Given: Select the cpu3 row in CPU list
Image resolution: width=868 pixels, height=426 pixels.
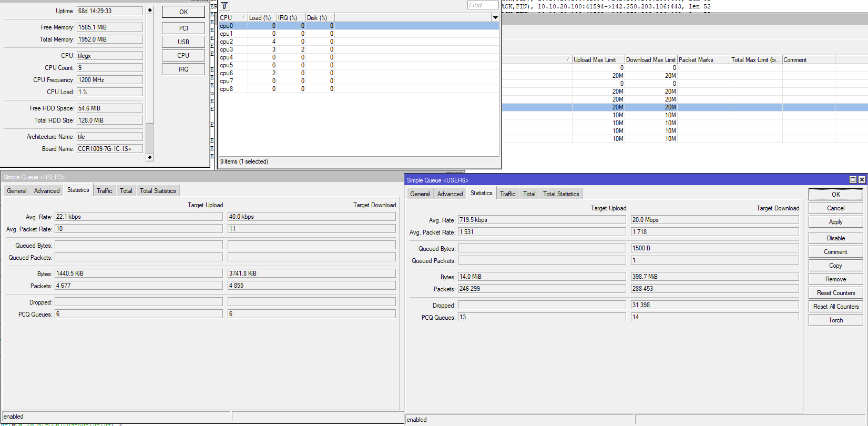Looking at the screenshot, I should [x=227, y=49].
